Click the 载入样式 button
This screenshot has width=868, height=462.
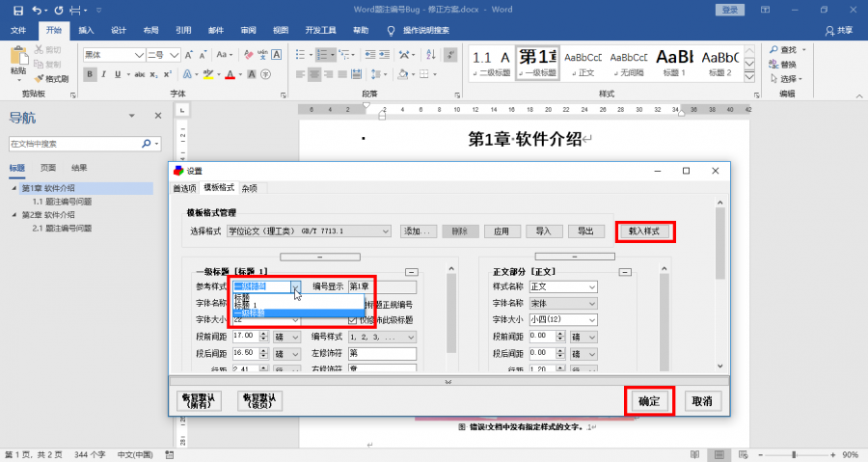pos(644,231)
